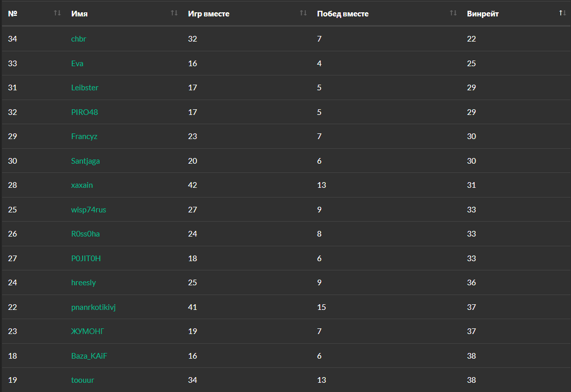This screenshot has height=392, width=571.
Task: Open PIRO48 profile
Action: click(x=85, y=112)
